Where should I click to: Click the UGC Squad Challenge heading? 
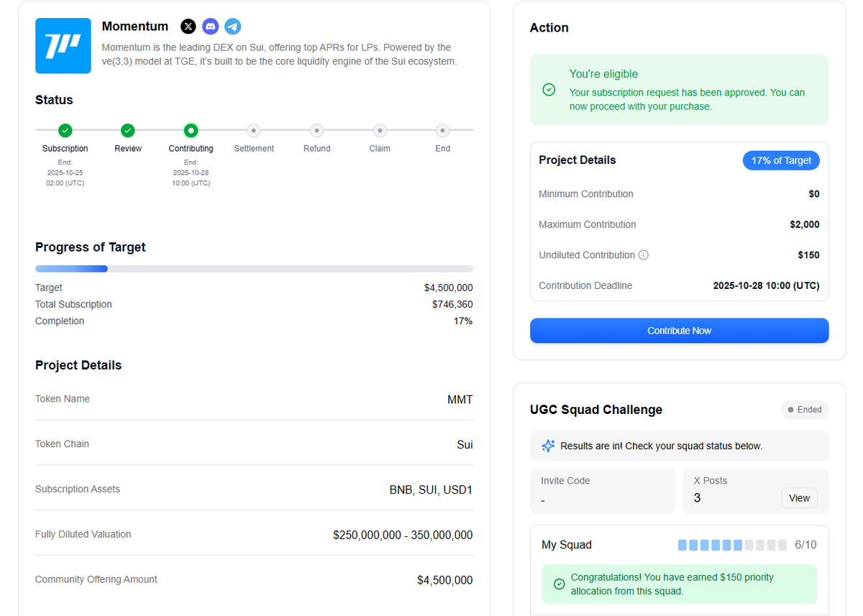click(x=596, y=410)
